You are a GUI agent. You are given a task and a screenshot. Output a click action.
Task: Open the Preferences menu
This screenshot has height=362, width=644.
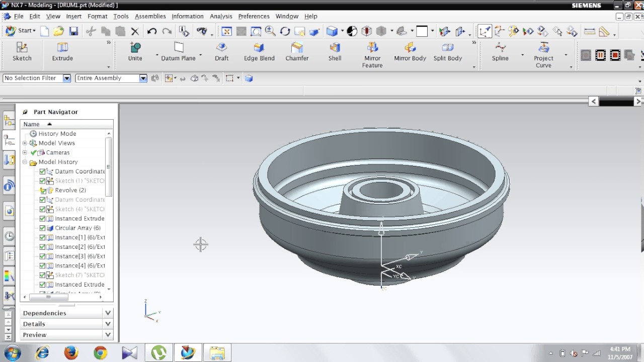pyautogui.click(x=254, y=16)
